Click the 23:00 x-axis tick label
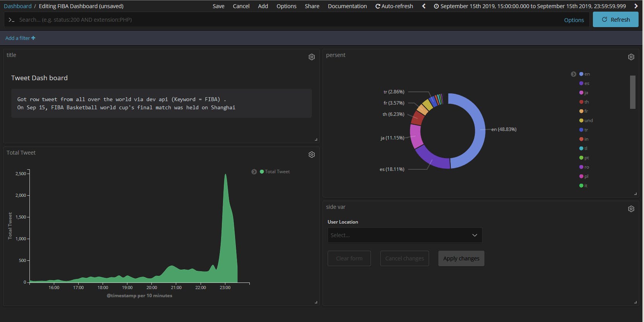Viewport: 644px width, 322px height. tap(225, 288)
